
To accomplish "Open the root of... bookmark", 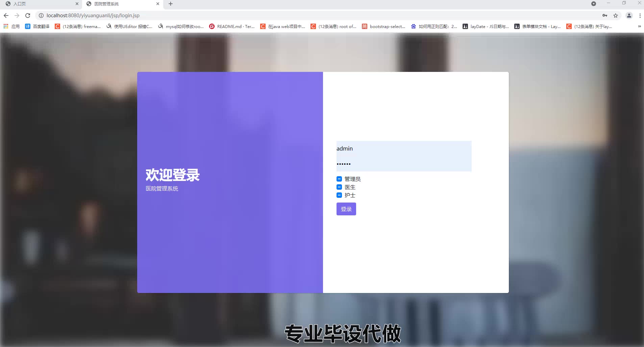I will pyautogui.click(x=333, y=26).
